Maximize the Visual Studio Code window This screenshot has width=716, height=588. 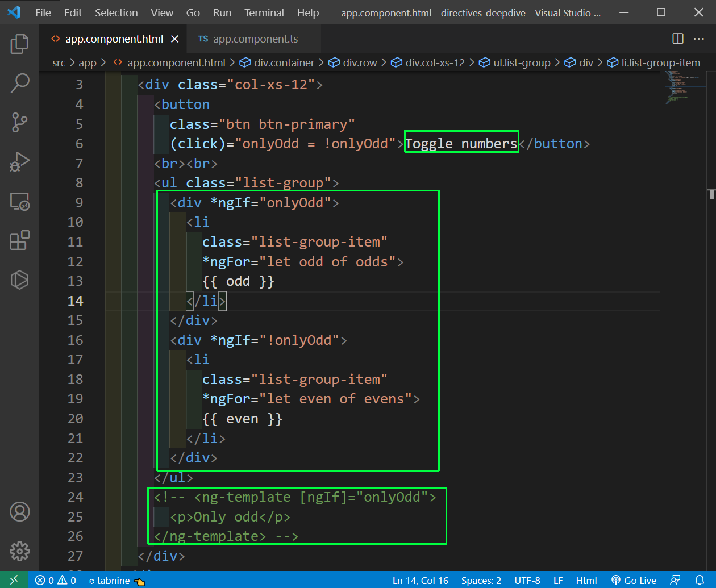pyautogui.click(x=661, y=12)
